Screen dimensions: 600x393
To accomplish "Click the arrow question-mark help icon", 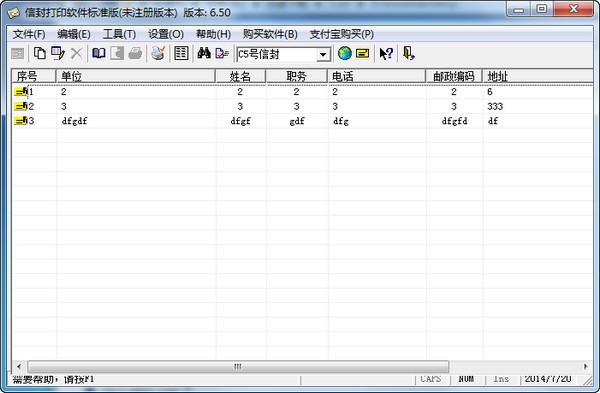I will 386,54.
